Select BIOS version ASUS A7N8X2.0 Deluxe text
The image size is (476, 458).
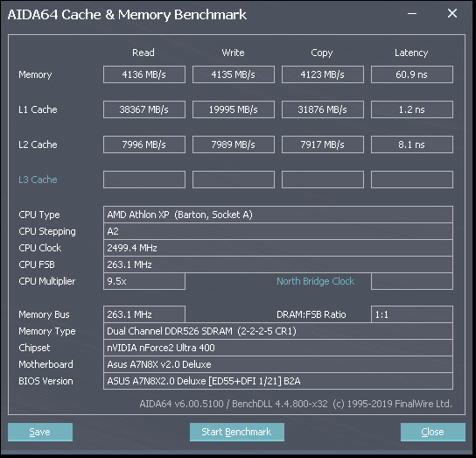278,381
